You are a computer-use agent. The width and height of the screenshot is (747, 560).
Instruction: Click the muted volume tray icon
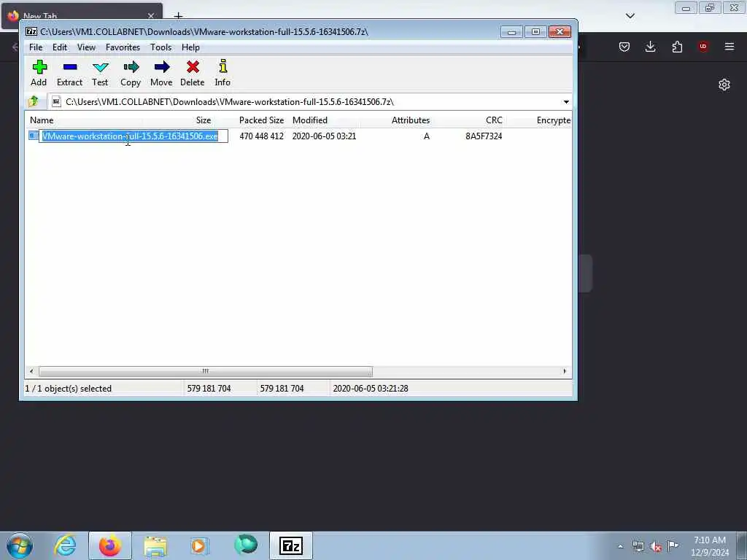point(656,546)
